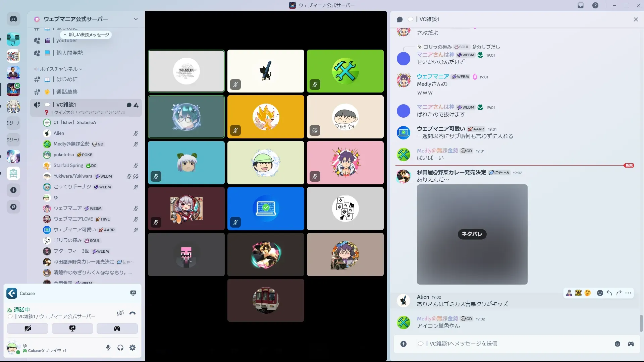Viewport: 644px width, 362px height.
Task: Jump to 新しい未読メッセージ banner
Action: pyautogui.click(x=86, y=35)
